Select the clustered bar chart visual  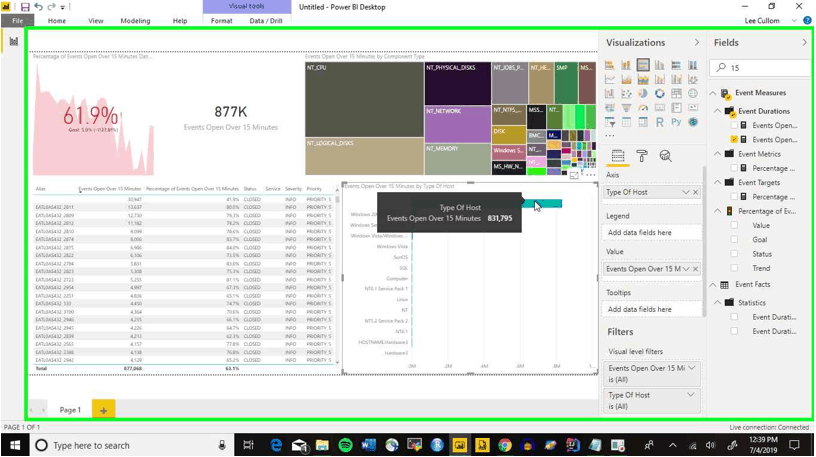coord(643,65)
